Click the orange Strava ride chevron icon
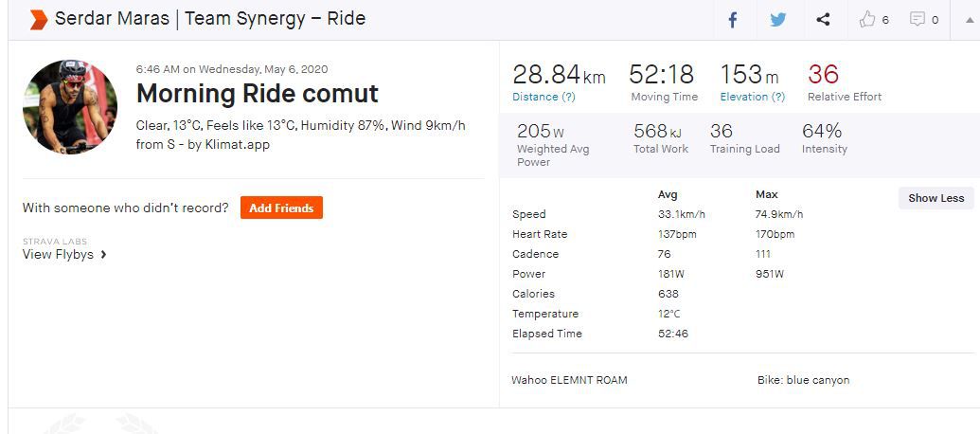This screenshot has height=434, width=980. click(x=38, y=20)
